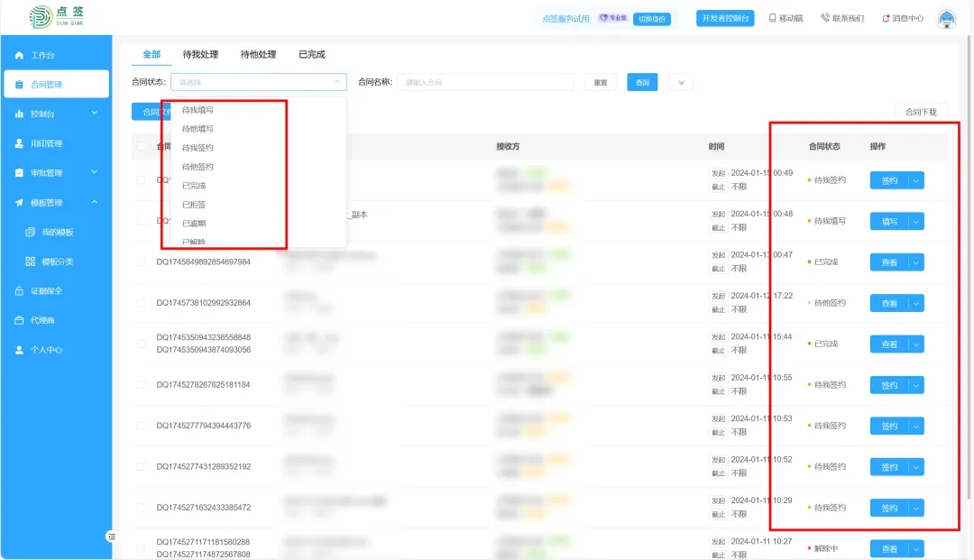Open action arrow for the 00:49 row
974x560 pixels.
pos(916,180)
